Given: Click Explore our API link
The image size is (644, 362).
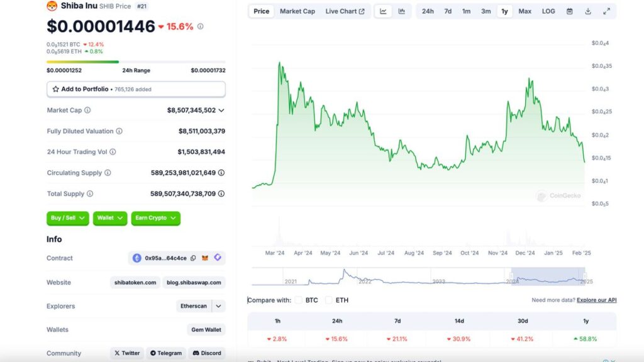Looking at the screenshot, I should [x=596, y=300].
